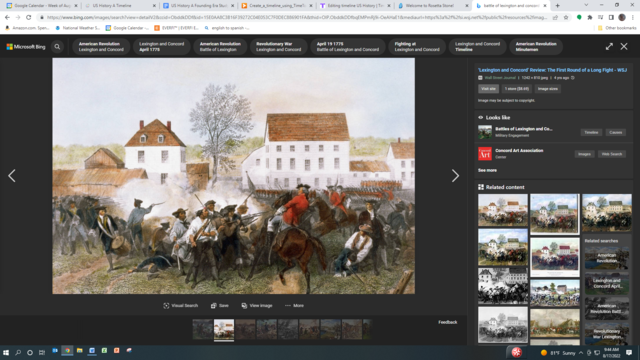
Task: Open the first related content thumbnail
Action: (502, 210)
